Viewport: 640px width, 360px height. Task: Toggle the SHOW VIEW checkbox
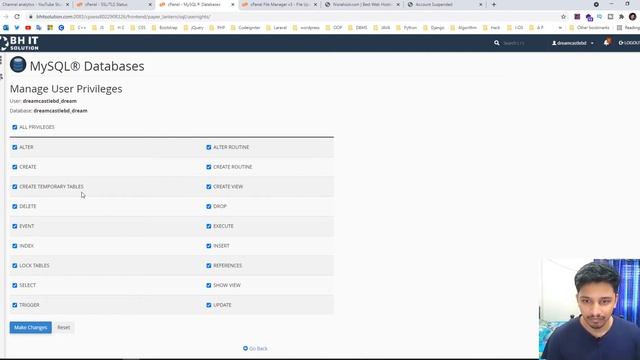pyautogui.click(x=209, y=285)
